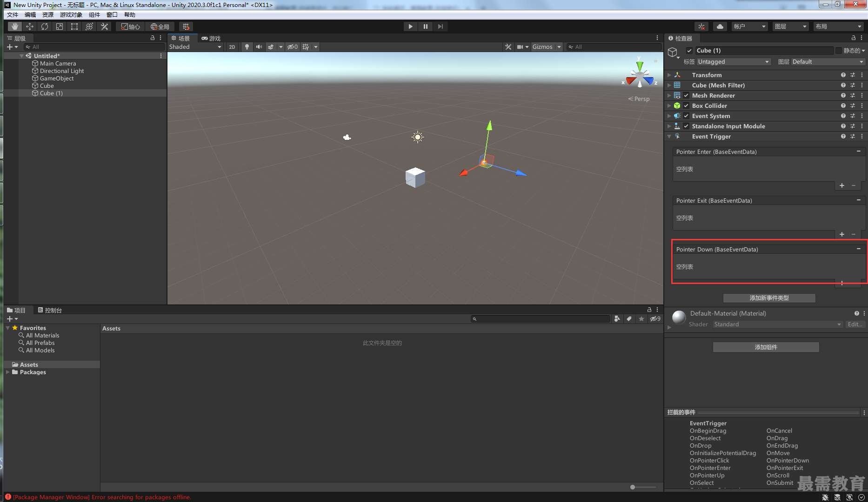The image size is (868, 502).
Task: Toggle scene audio speaker icon
Action: point(259,47)
